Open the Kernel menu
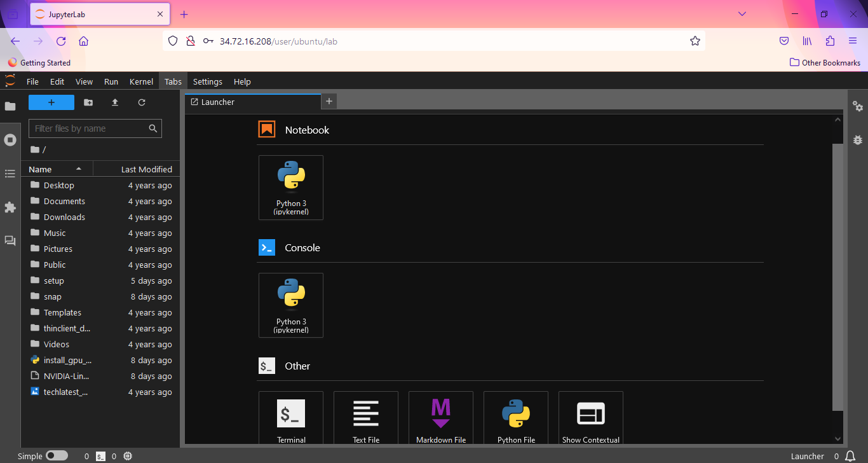868x463 pixels. tap(141, 81)
